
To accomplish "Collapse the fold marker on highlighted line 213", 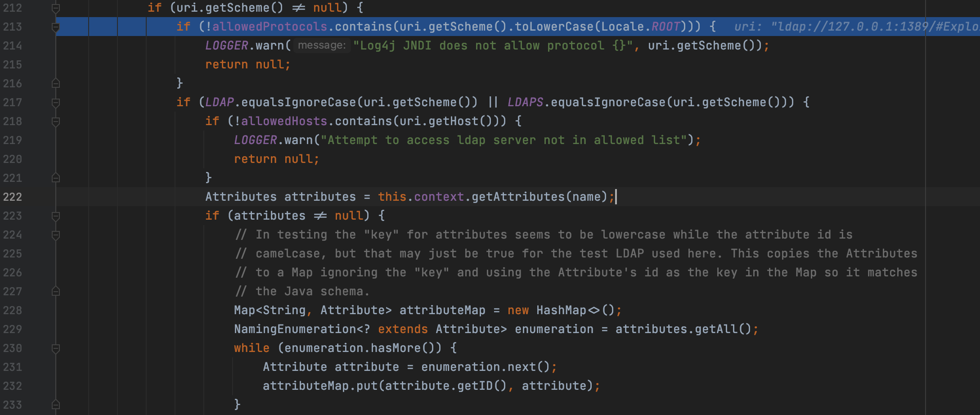I will tap(56, 27).
